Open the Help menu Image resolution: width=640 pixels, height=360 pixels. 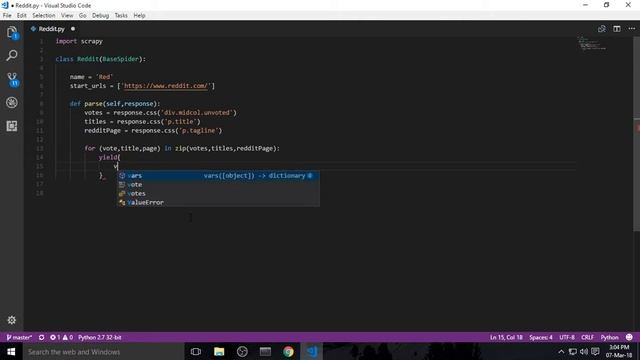139,16
